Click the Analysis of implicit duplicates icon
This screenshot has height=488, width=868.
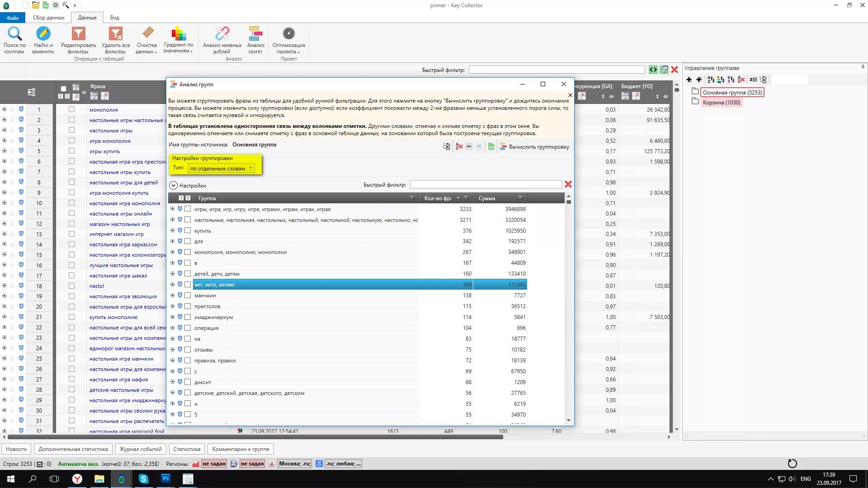tap(222, 34)
